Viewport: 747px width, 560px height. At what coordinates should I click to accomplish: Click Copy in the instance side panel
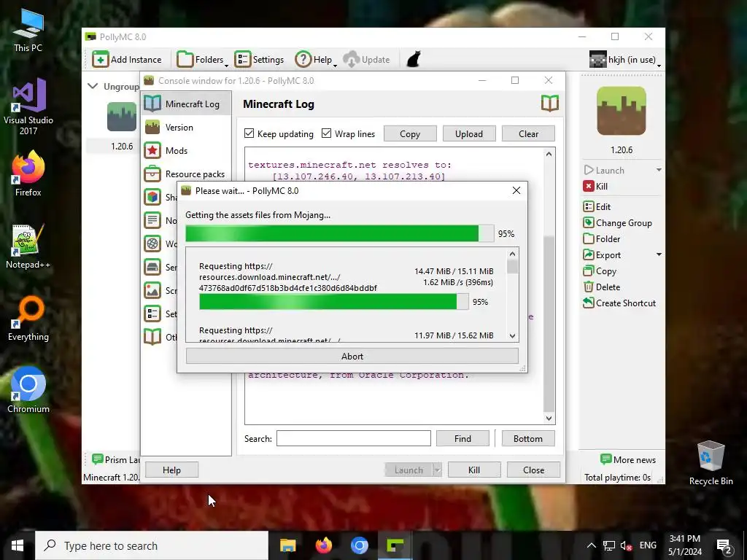pos(600,271)
